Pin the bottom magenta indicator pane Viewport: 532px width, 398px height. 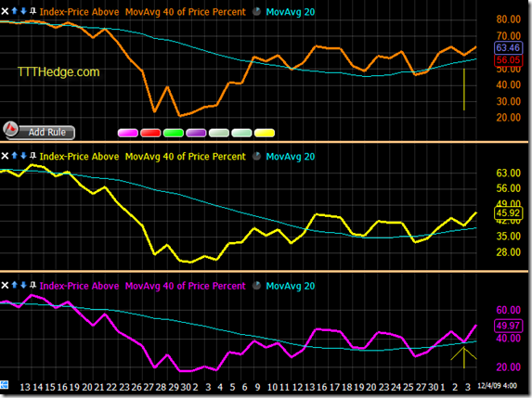[32, 285]
